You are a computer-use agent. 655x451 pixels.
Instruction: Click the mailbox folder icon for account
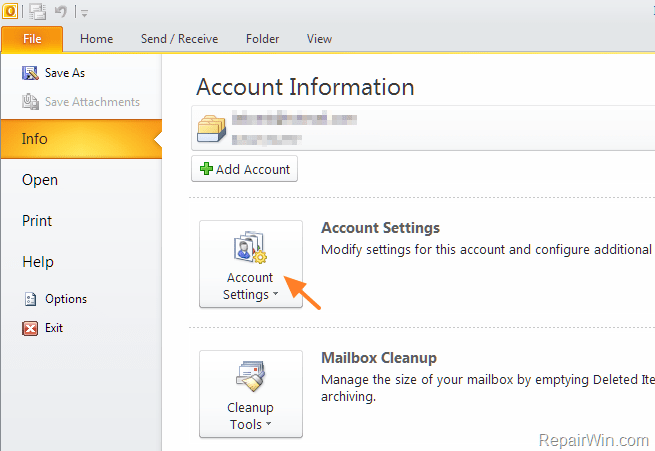coord(212,129)
